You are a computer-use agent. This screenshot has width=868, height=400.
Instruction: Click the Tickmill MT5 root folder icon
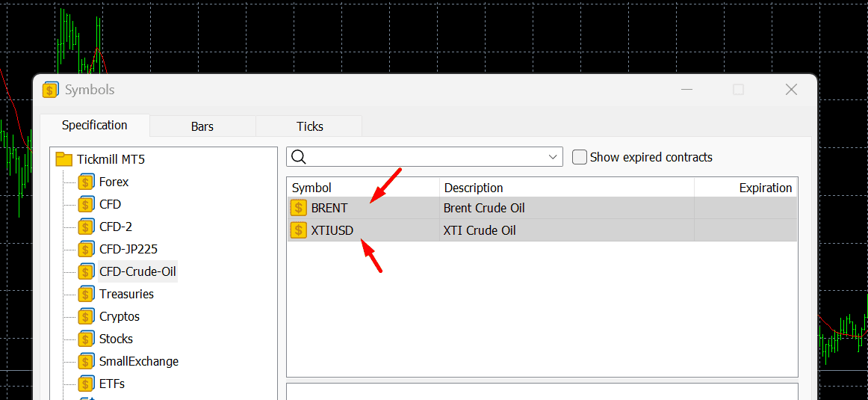pos(64,159)
